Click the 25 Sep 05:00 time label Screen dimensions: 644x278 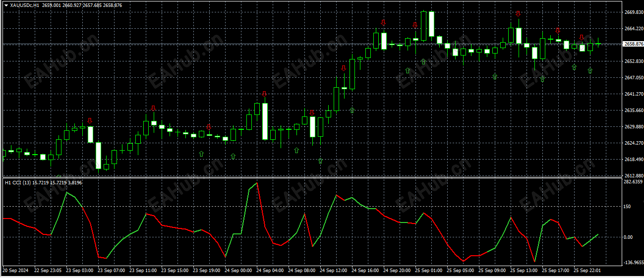point(460,271)
